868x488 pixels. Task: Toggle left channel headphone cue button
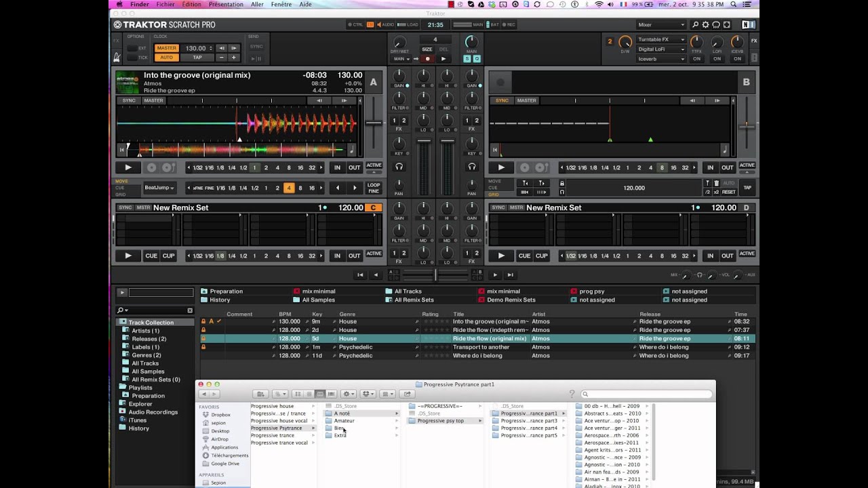(x=399, y=167)
